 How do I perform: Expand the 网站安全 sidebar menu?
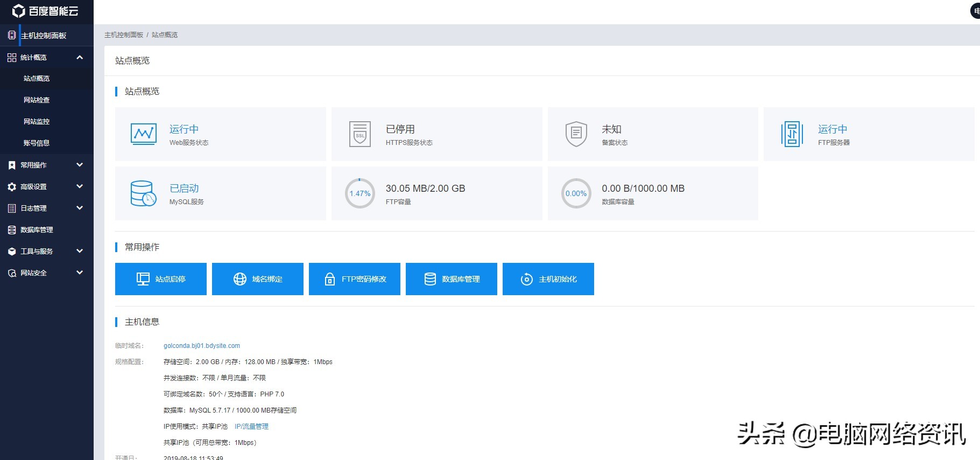coord(80,273)
